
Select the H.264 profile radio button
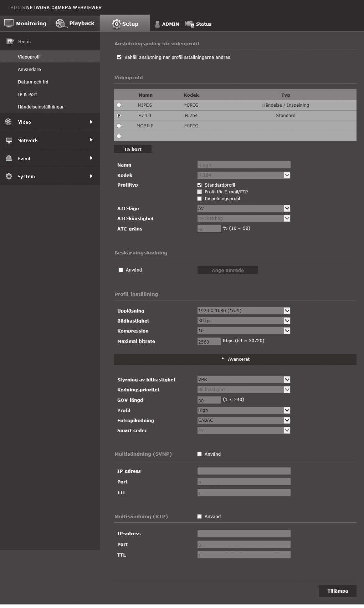[119, 116]
